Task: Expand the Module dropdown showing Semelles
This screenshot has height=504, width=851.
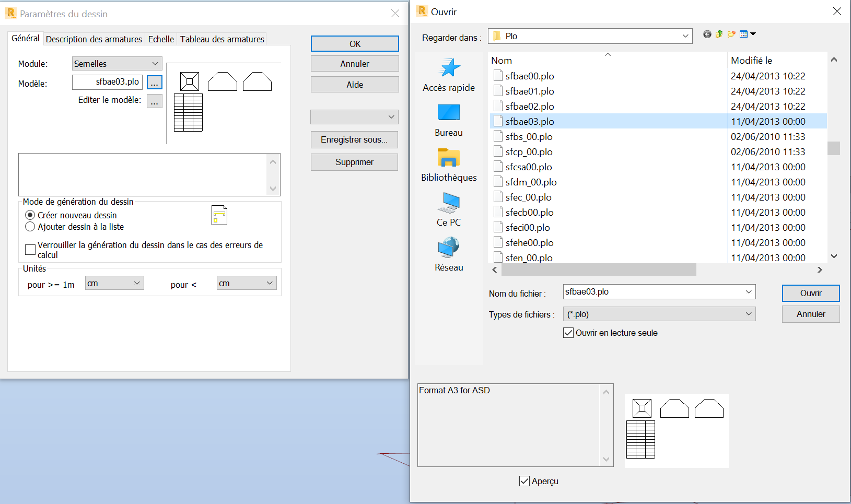Action: coord(117,64)
